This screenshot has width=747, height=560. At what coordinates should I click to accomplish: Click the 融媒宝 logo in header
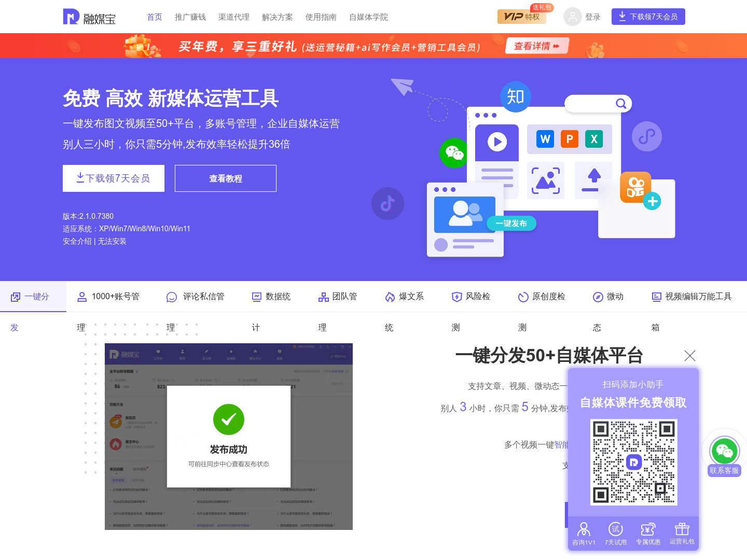(x=89, y=17)
